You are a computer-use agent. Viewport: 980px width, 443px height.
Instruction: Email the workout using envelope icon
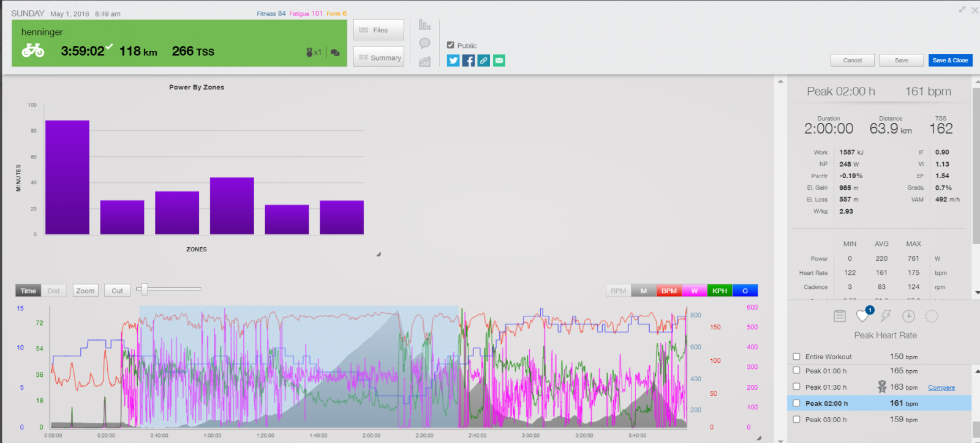click(499, 61)
